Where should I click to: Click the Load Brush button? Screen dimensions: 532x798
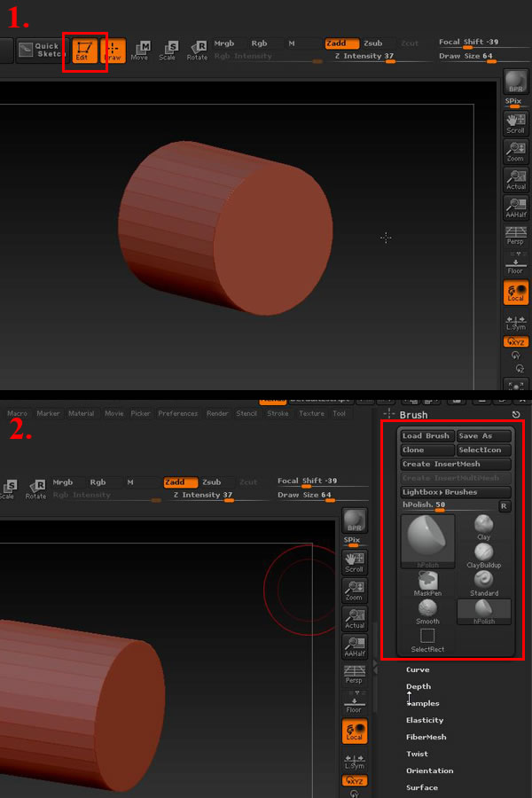427,436
